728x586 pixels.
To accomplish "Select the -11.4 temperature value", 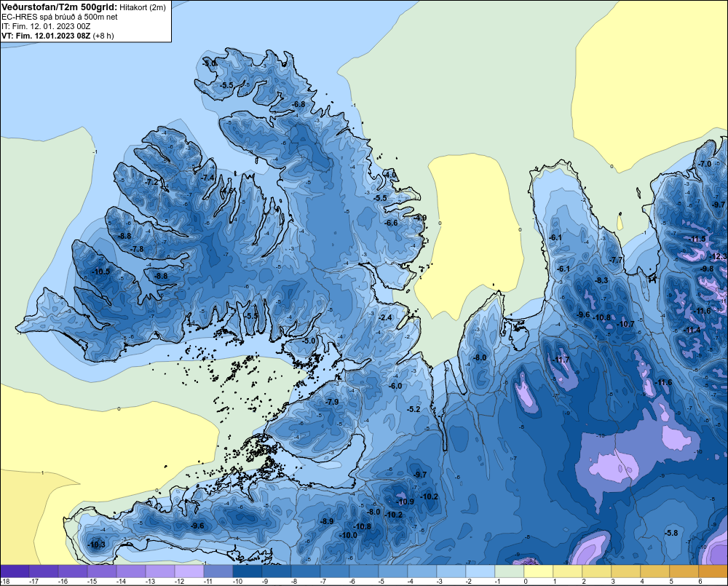I will (692, 330).
